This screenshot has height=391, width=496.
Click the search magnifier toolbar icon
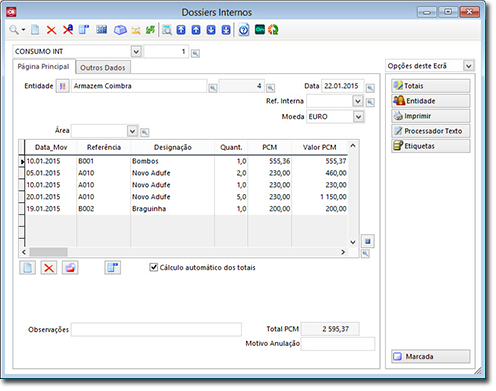[x=14, y=30]
